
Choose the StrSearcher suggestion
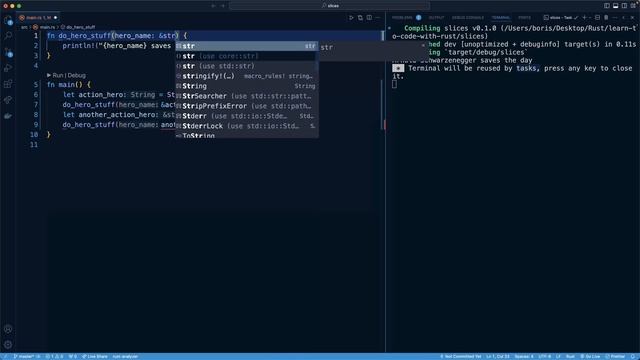click(x=247, y=96)
